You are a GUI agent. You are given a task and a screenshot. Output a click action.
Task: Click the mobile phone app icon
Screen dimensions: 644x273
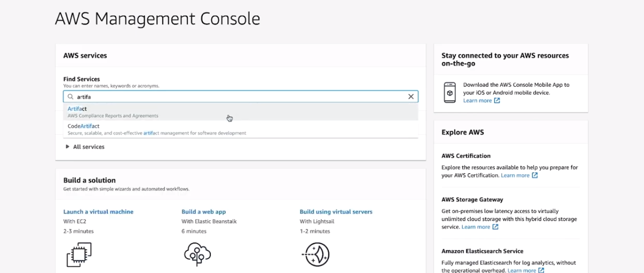[x=449, y=92]
